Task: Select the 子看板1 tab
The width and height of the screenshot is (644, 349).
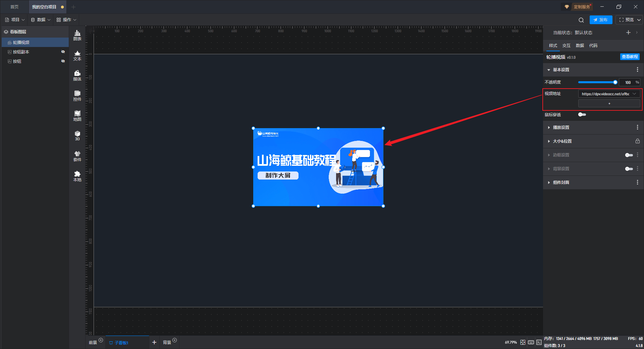Action: [x=127, y=343]
